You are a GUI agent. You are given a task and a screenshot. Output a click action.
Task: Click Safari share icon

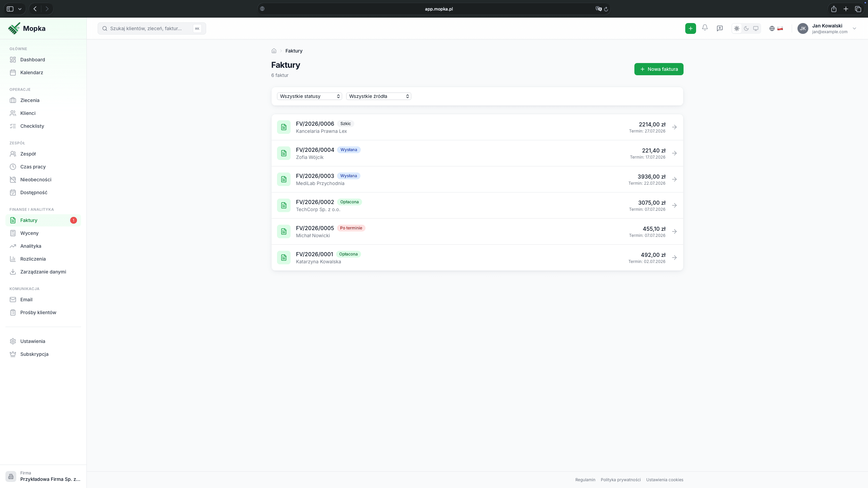pos(833,9)
